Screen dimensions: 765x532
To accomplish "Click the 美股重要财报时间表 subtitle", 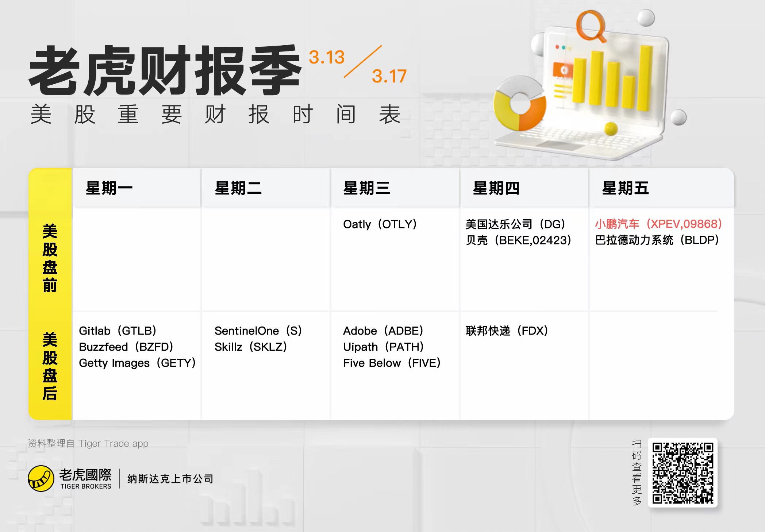I will [x=215, y=114].
